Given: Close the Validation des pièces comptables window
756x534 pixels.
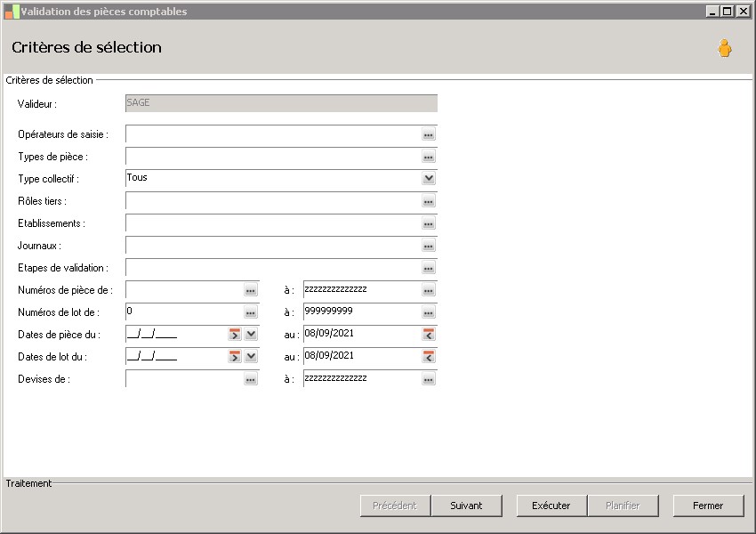Looking at the screenshot, I should pyautogui.click(x=743, y=11).
